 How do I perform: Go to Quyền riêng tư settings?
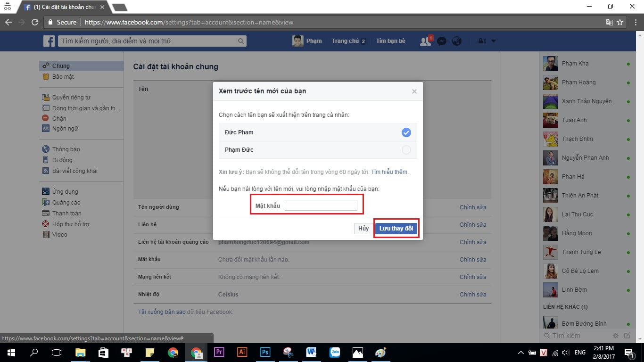(71, 98)
